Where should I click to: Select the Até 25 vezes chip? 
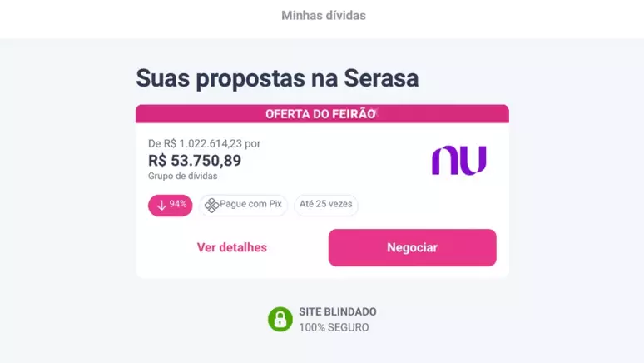point(325,205)
